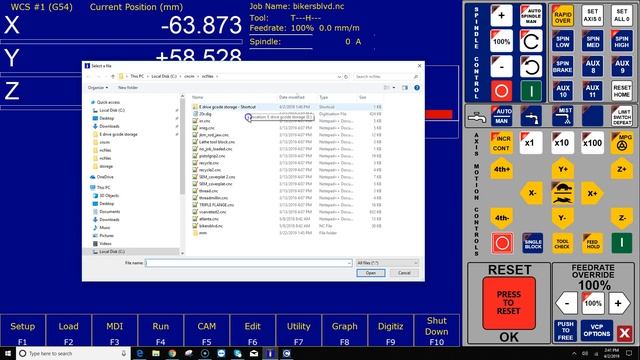Open Setup F1 menu
Image resolution: width=640 pixels, height=360 pixels.
click(23, 331)
